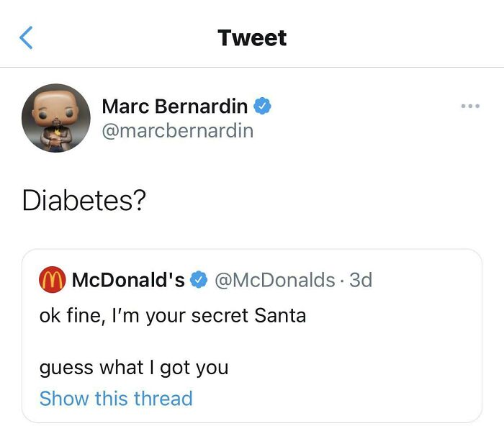Viewport: 504px width, 426px height.
Task: Open the @marcbernardin handle
Action: 177,130
